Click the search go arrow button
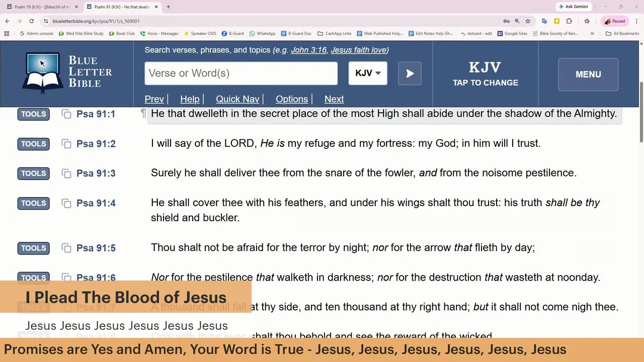The image size is (644, 362). [x=410, y=73]
